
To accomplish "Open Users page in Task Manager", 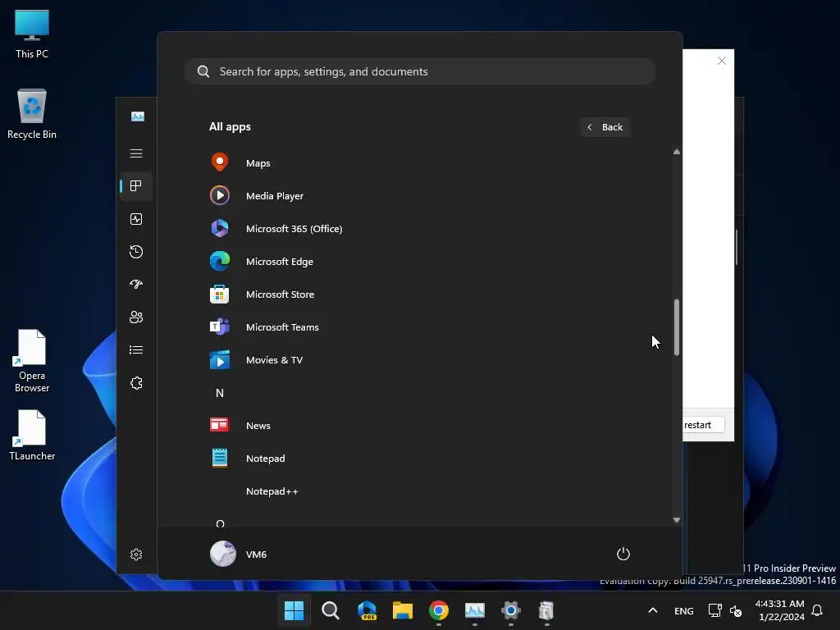I will [136, 317].
